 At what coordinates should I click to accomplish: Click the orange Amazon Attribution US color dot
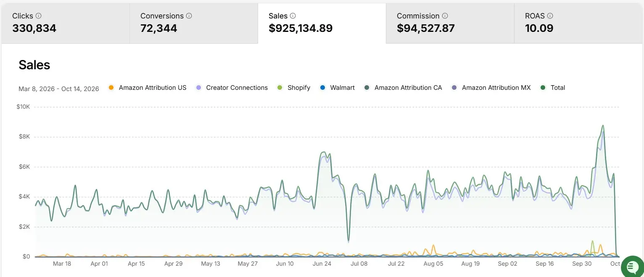(x=111, y=88)
